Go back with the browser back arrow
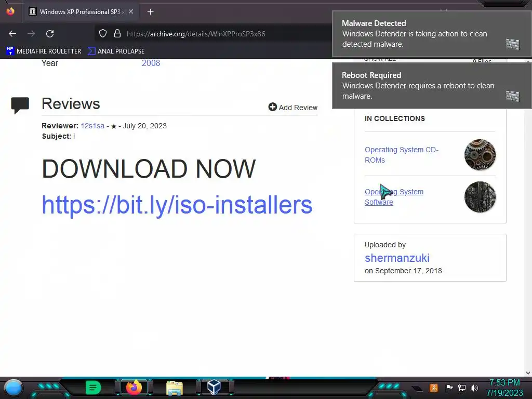The height and width of the screenshot is (399, 532). [x=12, y=34]
